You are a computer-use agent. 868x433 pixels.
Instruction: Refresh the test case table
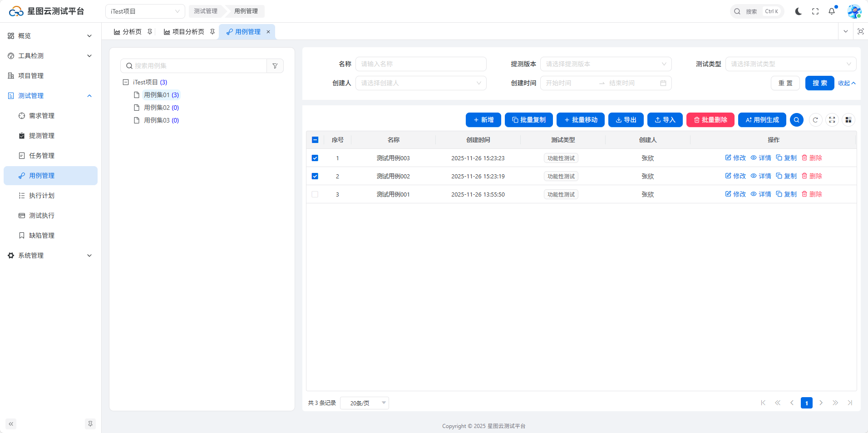pyautogui.click(x=815, y=120)
